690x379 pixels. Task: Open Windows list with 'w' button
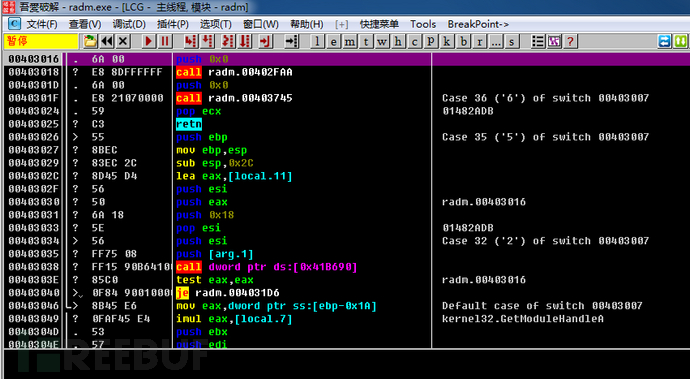(x=382, y=41)
